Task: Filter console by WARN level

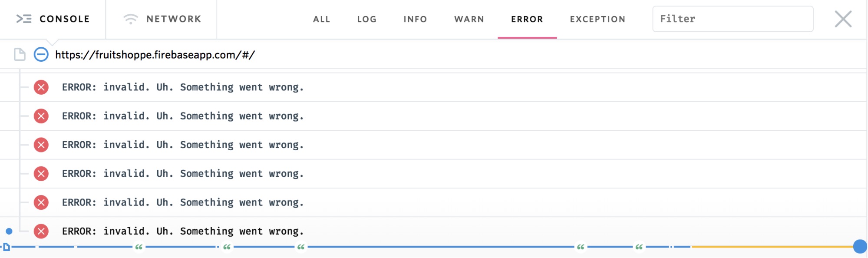Action: (469, 19)
